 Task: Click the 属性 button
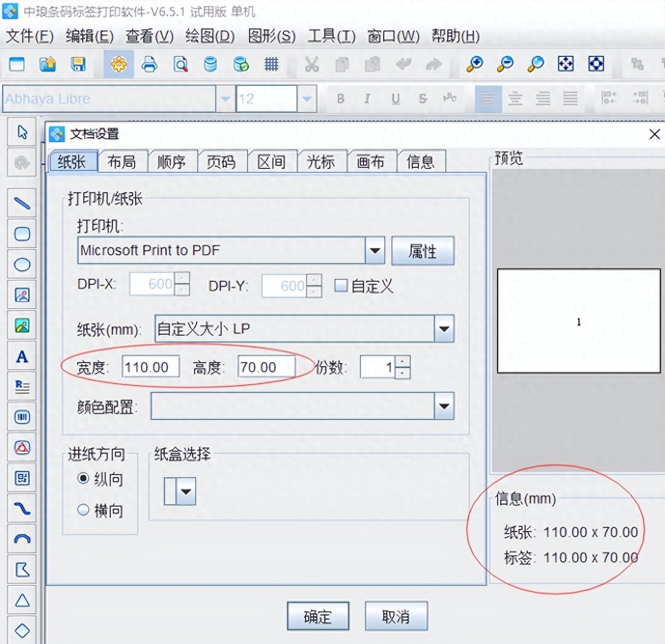422,250
